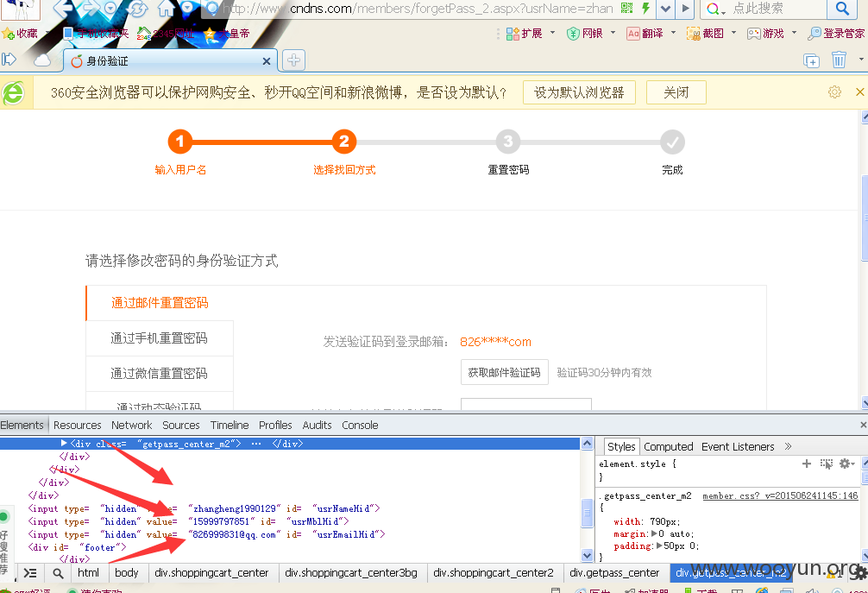Switch to Styles pane tab

621,447
